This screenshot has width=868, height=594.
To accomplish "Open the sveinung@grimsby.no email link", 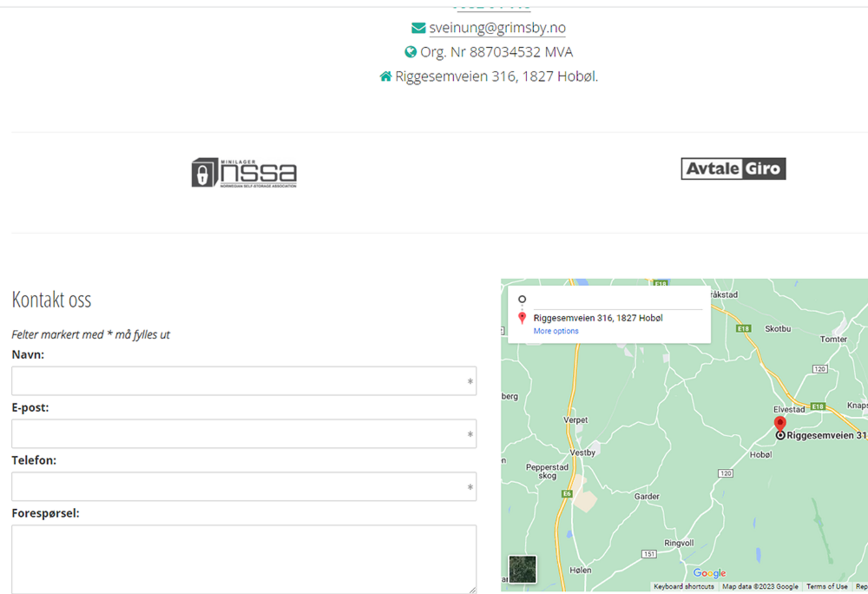I will coord(497,28).
